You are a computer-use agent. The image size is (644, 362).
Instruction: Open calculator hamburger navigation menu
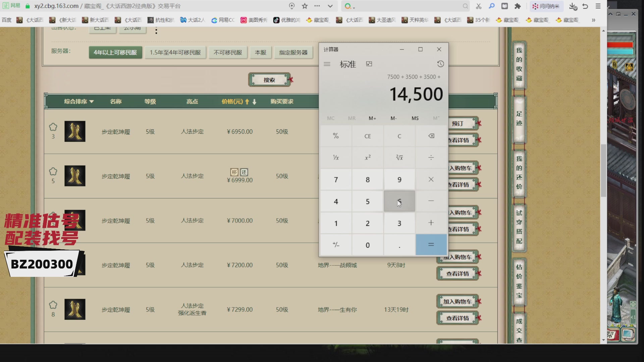[327, 64]
